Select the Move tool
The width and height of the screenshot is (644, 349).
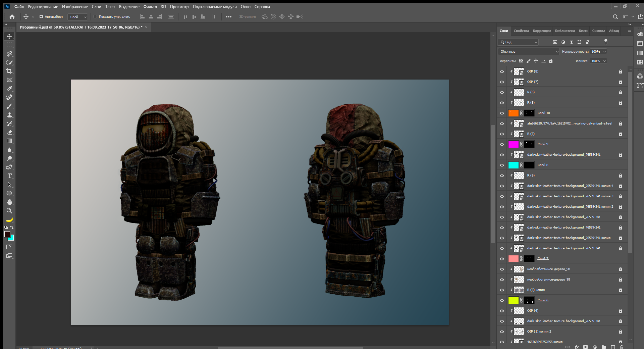pyautogui.click(x=9, y=36)
